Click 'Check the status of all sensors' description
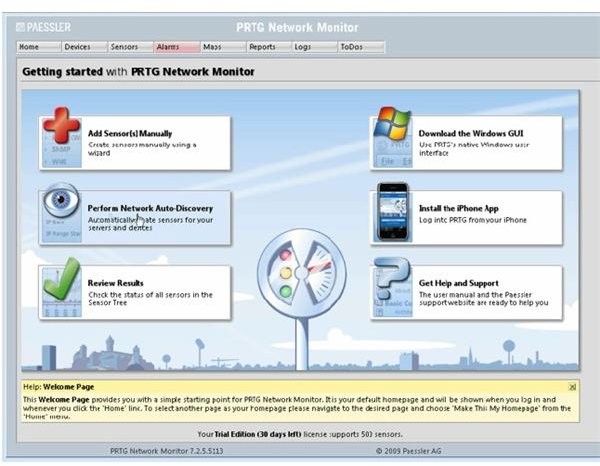This screenshot has height=466, width=600. point(150,298)
